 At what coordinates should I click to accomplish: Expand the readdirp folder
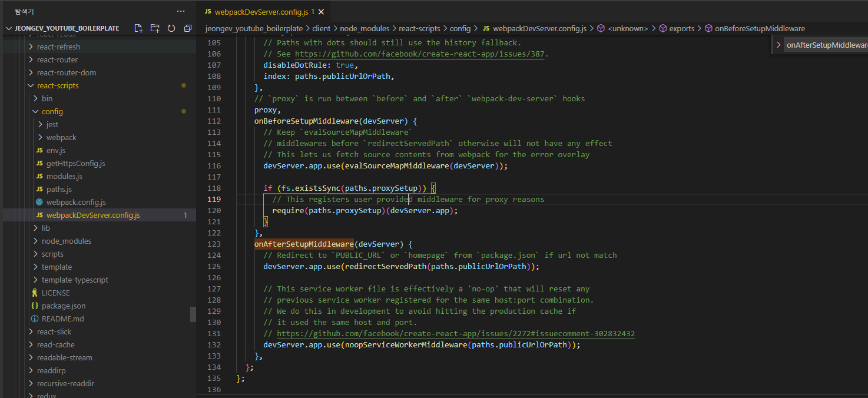pyautogui.click(x=99, y=370)
